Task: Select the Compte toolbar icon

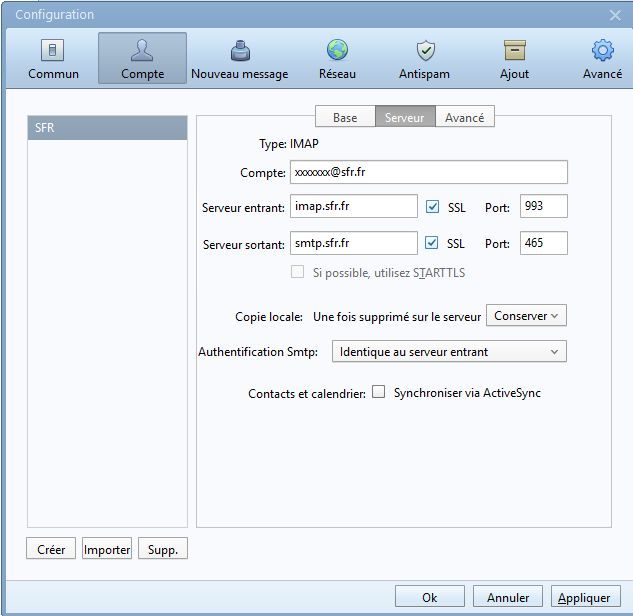Action: coord(142,59)
